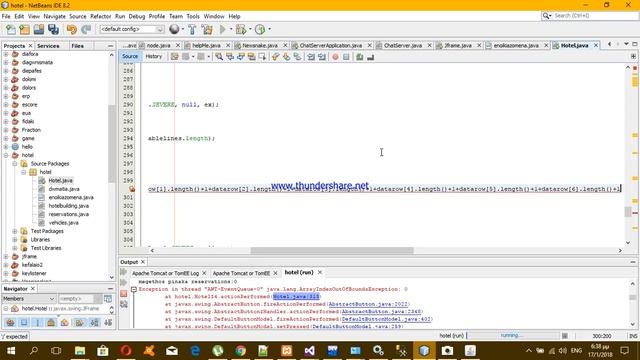Open the Members dropdown in Navigator
The height and width of the screenshot is (360, 640).
coord(29,299)
